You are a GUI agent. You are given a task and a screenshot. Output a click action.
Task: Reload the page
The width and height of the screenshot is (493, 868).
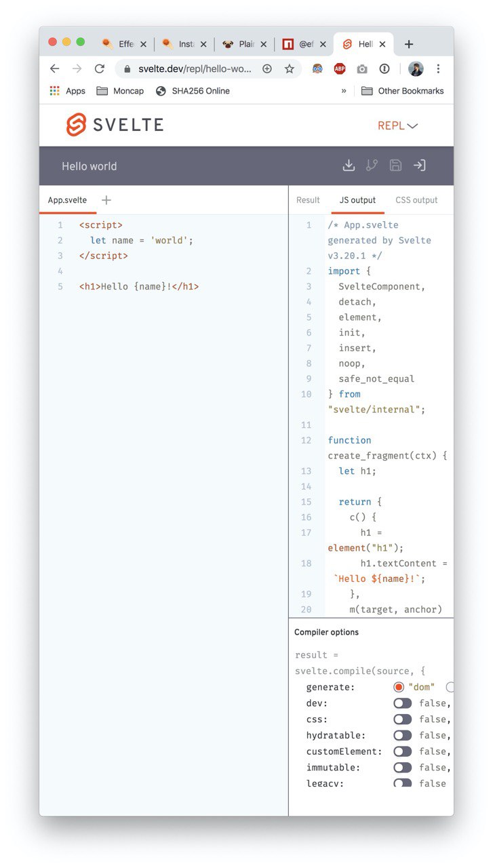[100, 68]
